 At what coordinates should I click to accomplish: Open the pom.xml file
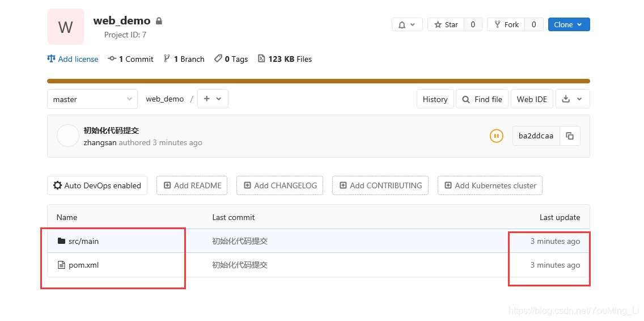coord(83,265)
